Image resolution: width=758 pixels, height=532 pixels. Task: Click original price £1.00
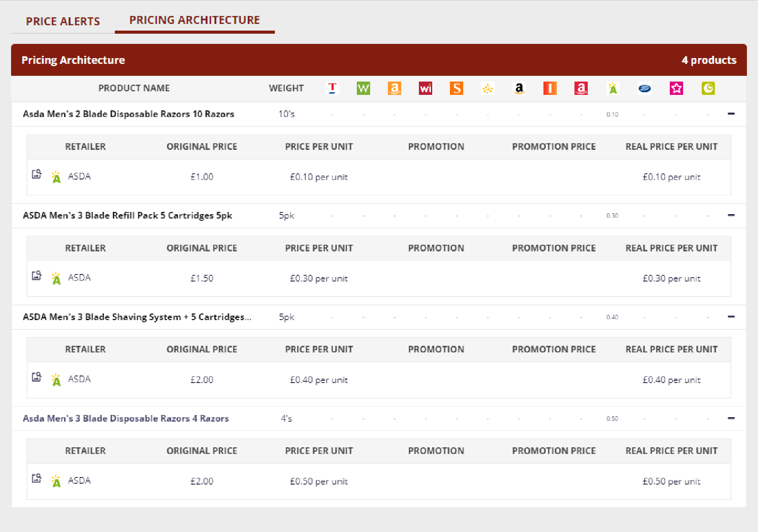pyautogui.click(x=202, y=177)
